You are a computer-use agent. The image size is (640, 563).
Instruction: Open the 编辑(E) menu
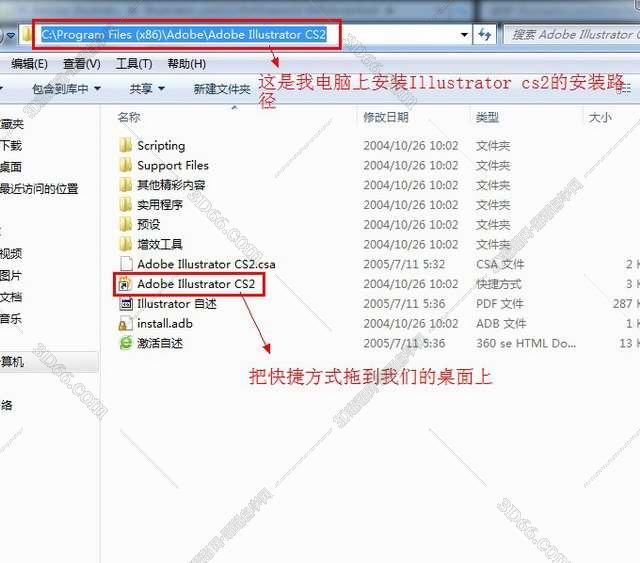tap(29, 64)
